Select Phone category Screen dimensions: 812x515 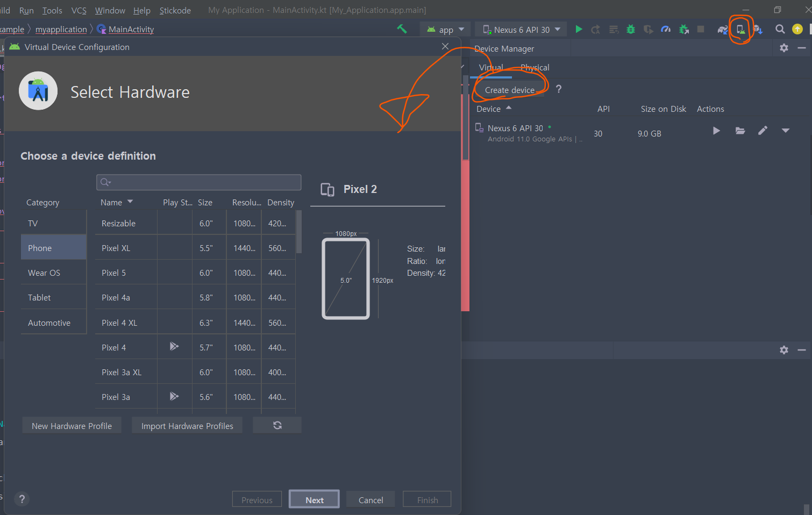point(53,248)
